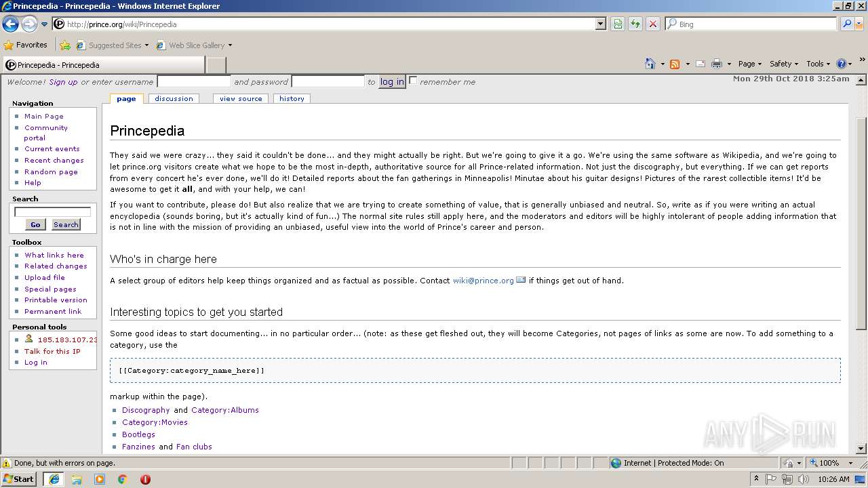This screenshot has height=488, width=868.
Task: Click the wiki@prince.org email link
Action: click(484, 281)
